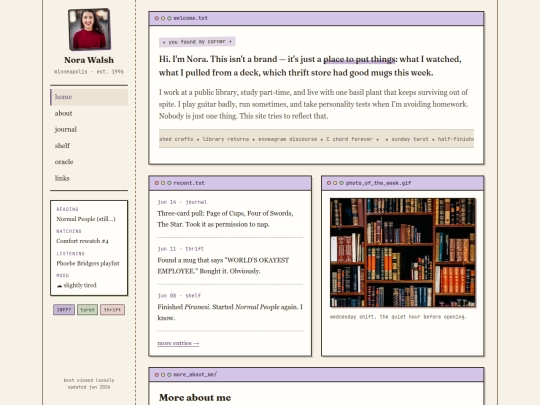Follow the 'more entries' link
540x405 pixels.
pos(178,343)
